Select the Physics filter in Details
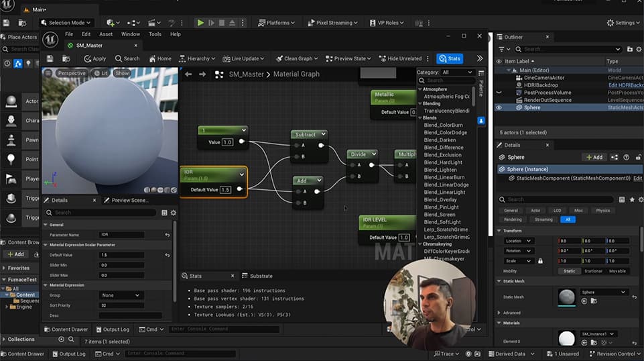This screenshot has height=361, width=644. (x=602, y=211)
